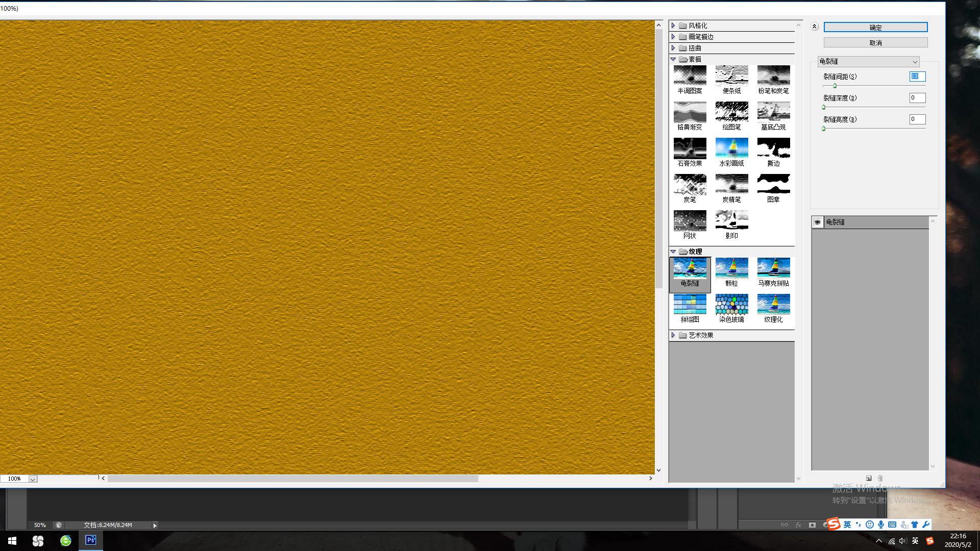This screenshot has height=551, width=980.
Task: Open the 100% zoom level dropdown
Action: [33, 479]
